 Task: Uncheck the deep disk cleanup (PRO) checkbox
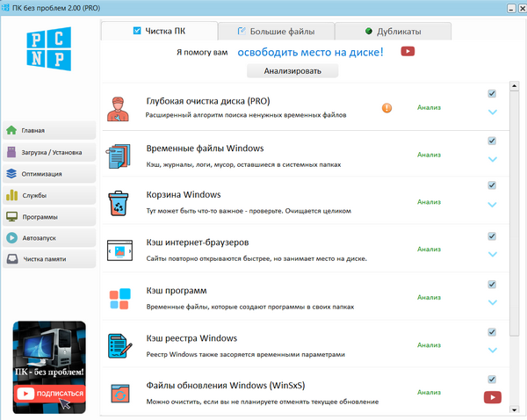492,93
